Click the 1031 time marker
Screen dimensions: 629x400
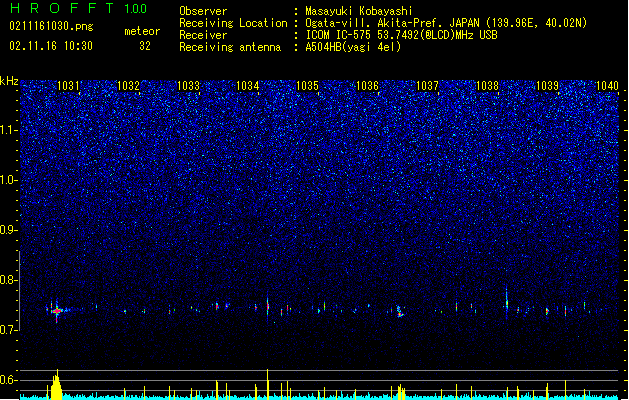click(x=68, y=85)
